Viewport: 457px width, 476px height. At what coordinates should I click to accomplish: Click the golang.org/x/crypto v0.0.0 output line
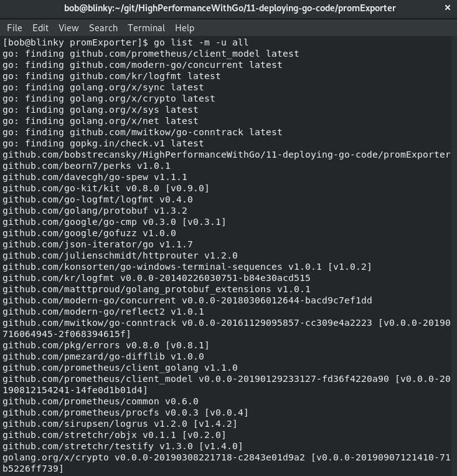[x=227, y=463]
